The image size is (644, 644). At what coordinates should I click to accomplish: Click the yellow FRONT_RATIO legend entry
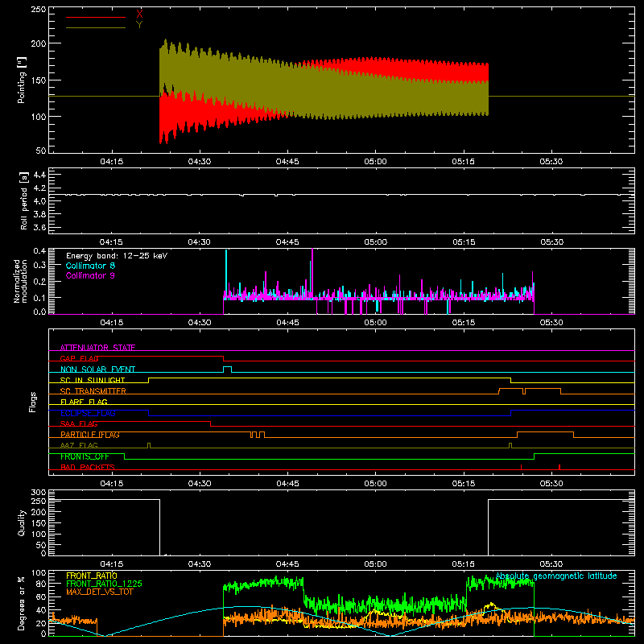coord(92,576)
